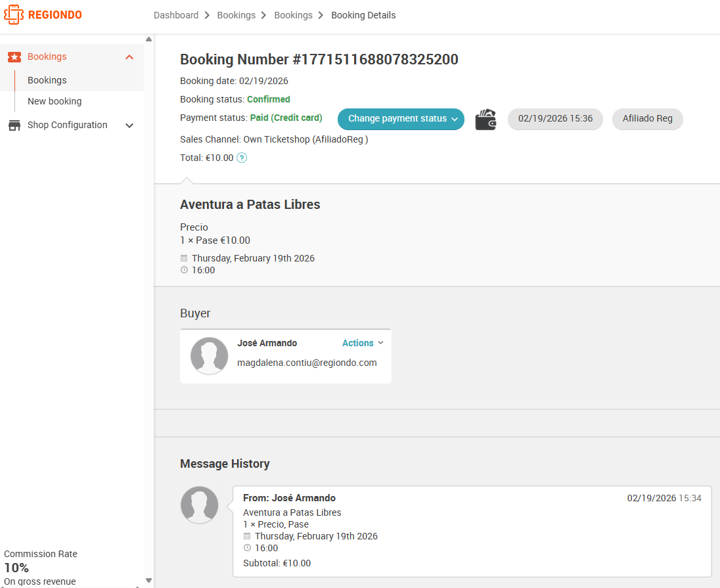The image size is (720, 588).
Task: Open the buyer Actions dropdown
Action: coord(363,343)
